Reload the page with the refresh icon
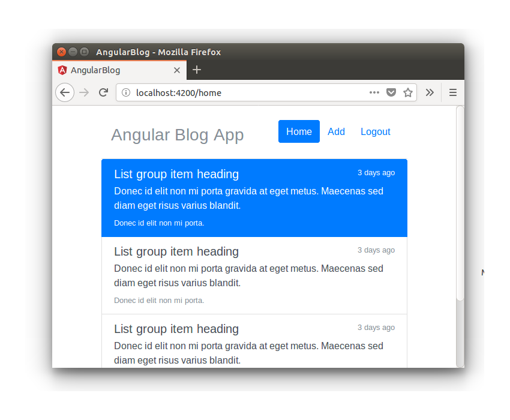This screenshot has height=420, width=510. (103, 93)
